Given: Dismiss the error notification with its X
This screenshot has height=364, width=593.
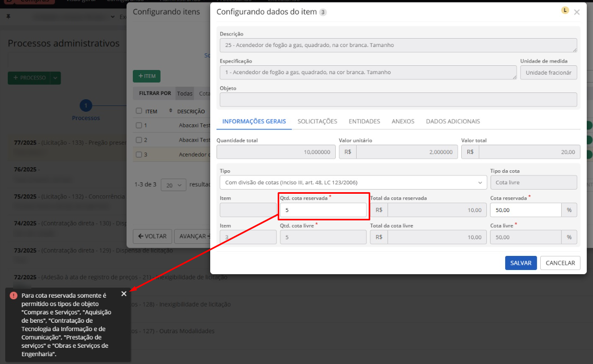Looking at the screenshot, I should (123, 294).
